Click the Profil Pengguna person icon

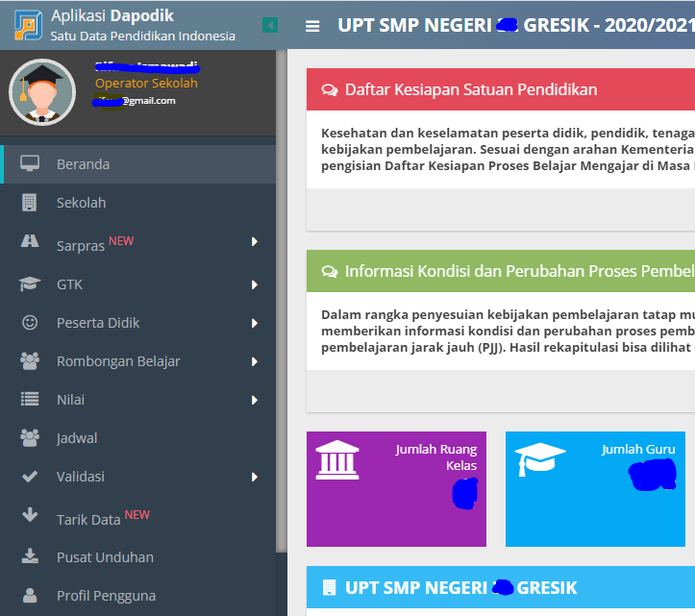pos(30,595)
